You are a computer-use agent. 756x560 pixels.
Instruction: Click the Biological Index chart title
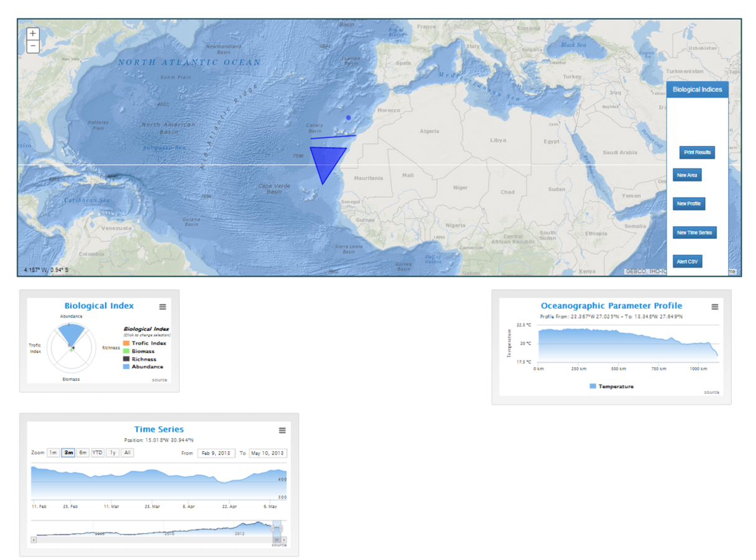[x=99, y=306]
